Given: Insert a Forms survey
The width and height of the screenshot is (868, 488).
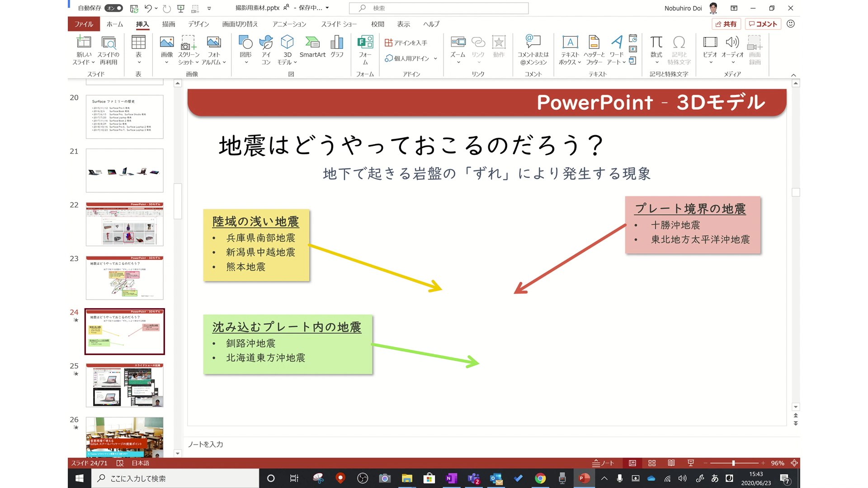Looking at the screenshot, I should click(364, 50).
